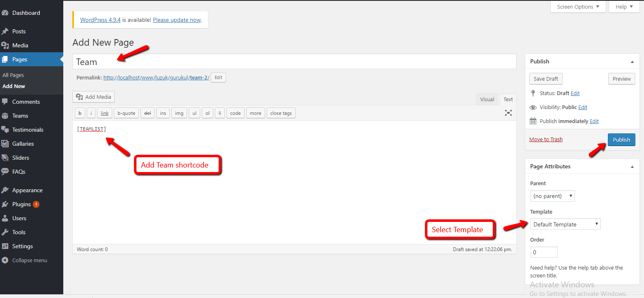The image size is (644, 298).
Task: Click the page title input field
Action: pos(294,62)
